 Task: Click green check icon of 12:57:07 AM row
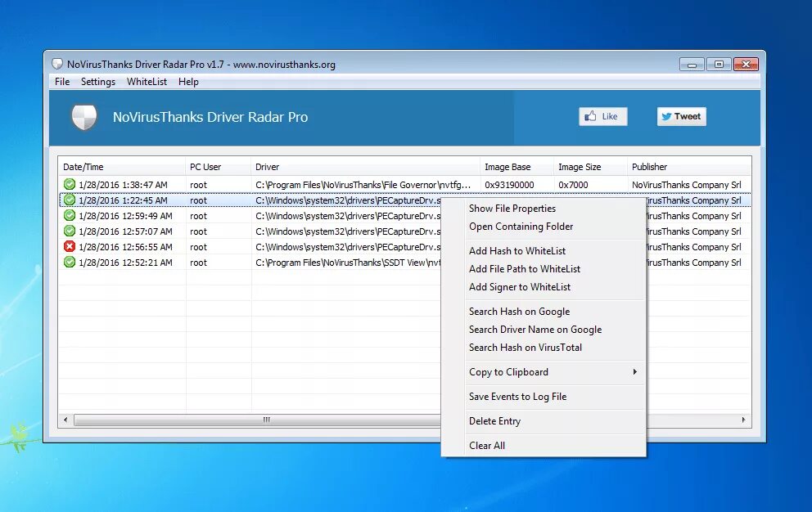[70, 231]
